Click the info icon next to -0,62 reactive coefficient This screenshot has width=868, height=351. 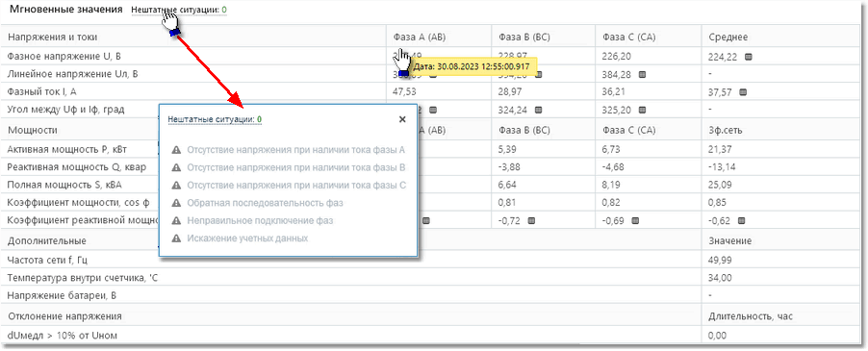(741, 220)
